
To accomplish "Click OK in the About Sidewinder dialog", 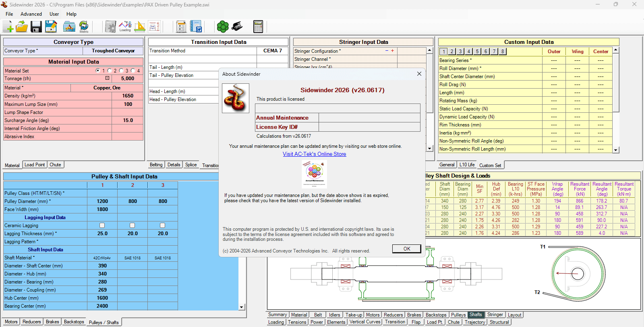I will 407,249.
